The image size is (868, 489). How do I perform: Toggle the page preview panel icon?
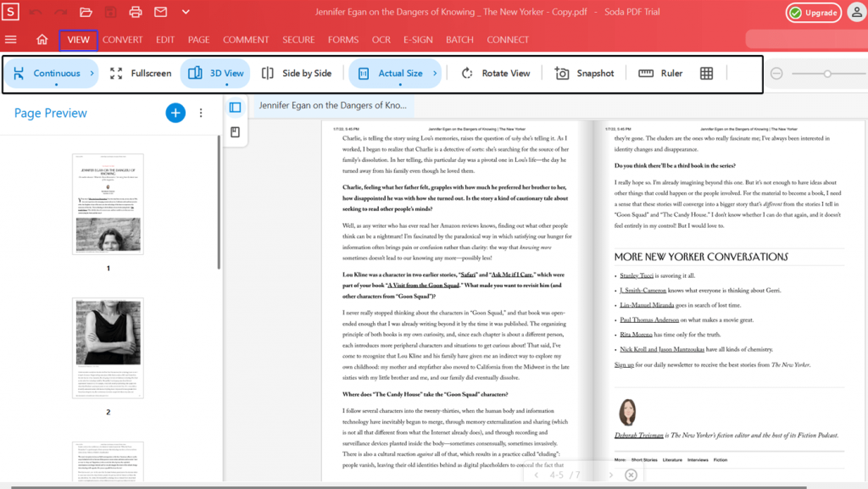click(x=236, y=108)
